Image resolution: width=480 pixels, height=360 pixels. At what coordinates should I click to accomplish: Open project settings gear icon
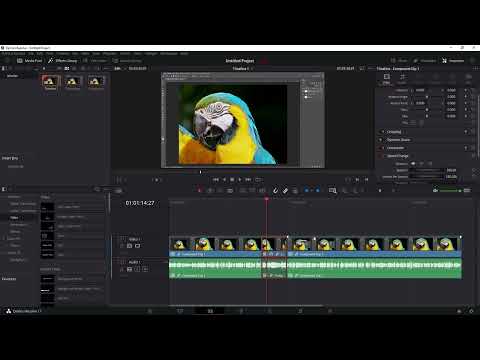point(471,311)
